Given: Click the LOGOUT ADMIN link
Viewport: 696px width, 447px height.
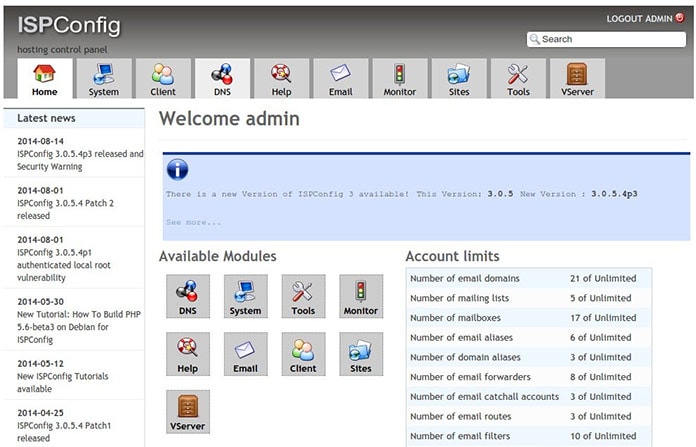Looking at the screenshot, I should coord(640,19).
